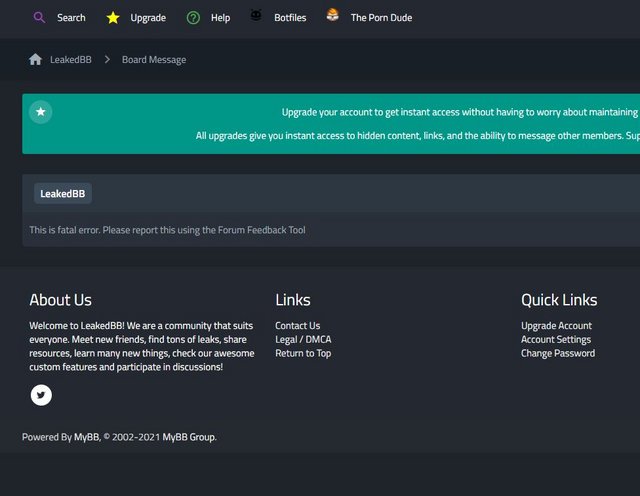640x496 pixels.
Task: Click Board Message breadcrumb
Action: [154, 60]
